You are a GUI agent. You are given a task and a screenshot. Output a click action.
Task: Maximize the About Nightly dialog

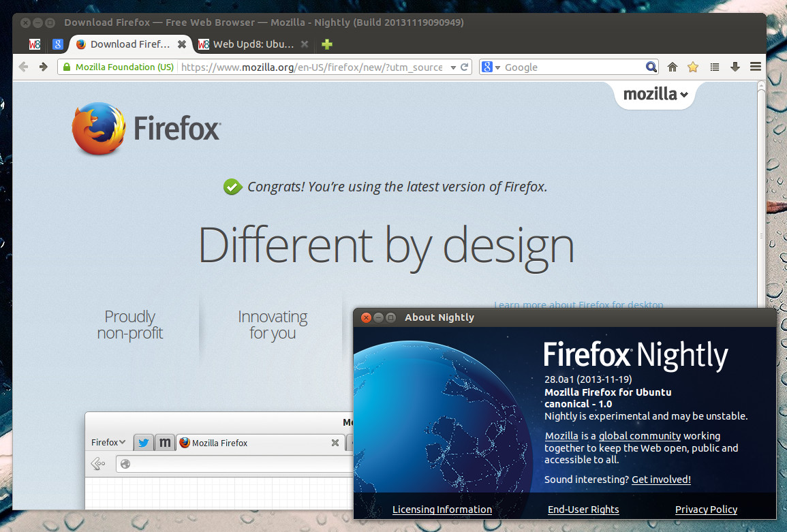click(x=390, y=317)
